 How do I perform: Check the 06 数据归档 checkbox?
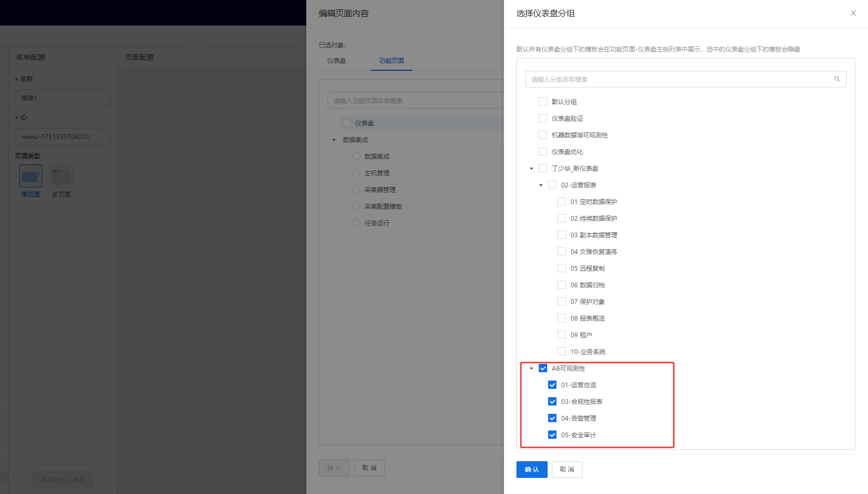coord(562,285)
